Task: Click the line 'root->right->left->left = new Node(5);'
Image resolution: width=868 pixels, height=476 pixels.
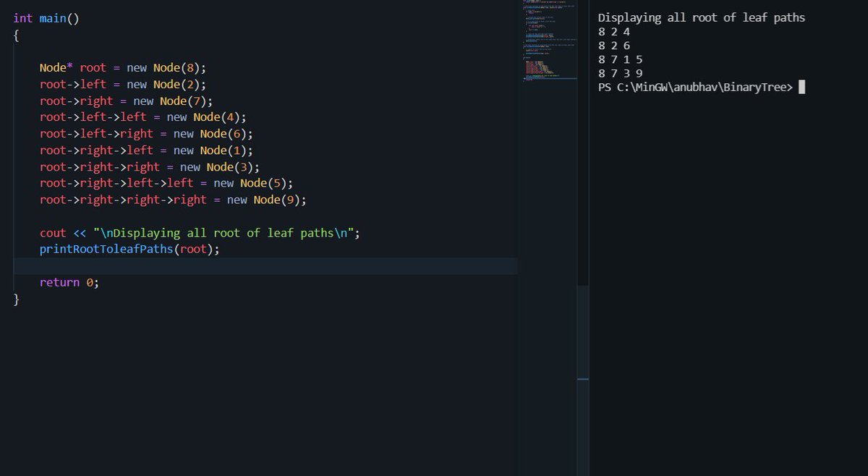Action: pos(166,183)
